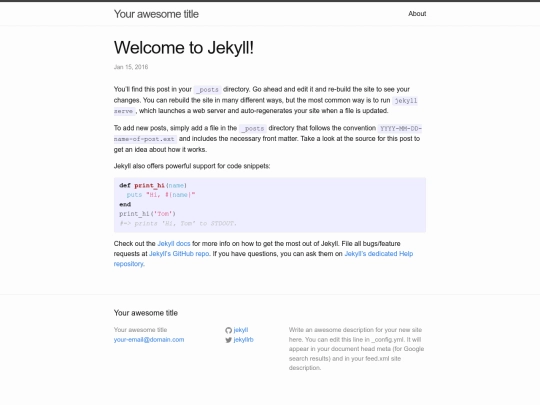The width and height of the screenshot is (540, 405).
Task: Click the 'name-of-post.ext' inline code
Action: pyautogui.click(x=145, y=139)
